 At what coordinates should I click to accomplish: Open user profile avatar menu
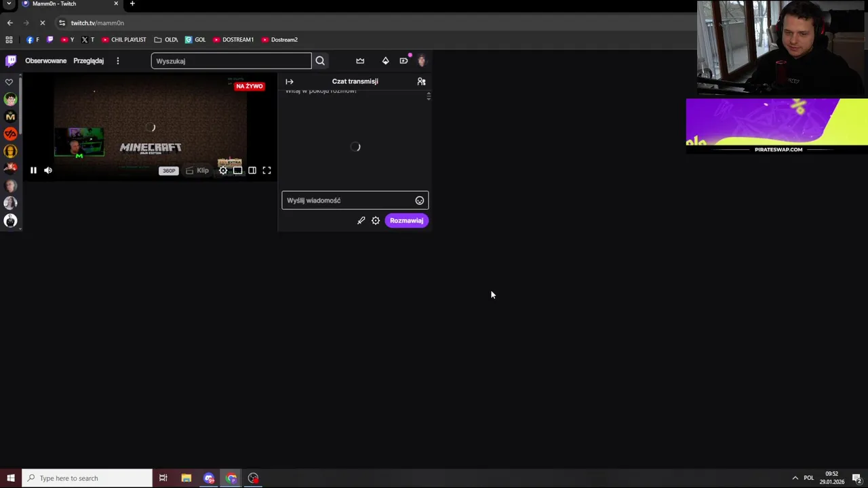click(x=422, y=61)
